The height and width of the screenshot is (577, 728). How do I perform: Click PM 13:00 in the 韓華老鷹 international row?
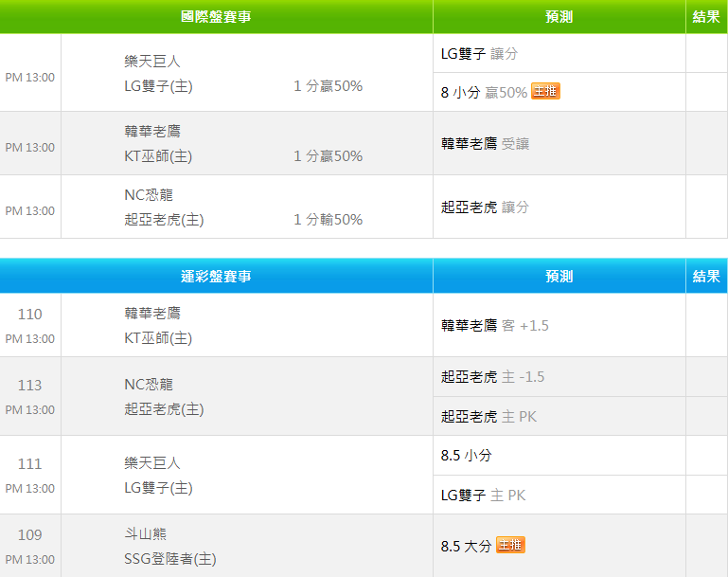pos(29,147)
